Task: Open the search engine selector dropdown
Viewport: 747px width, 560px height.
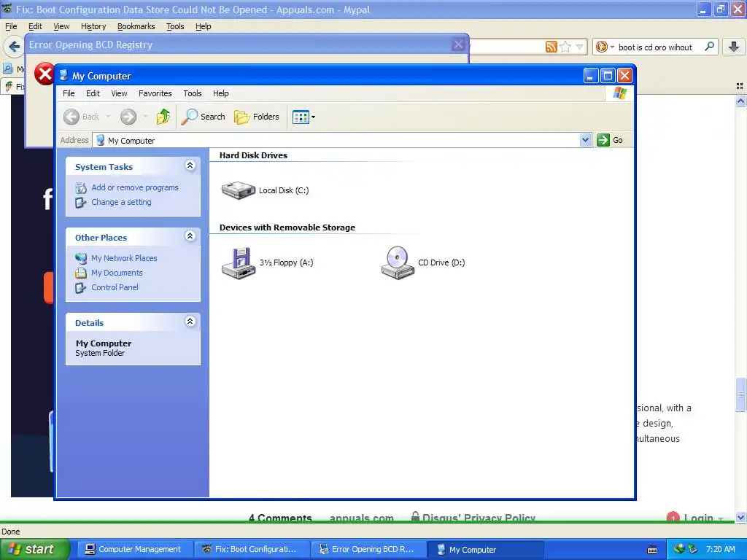Action: point(605,47)
